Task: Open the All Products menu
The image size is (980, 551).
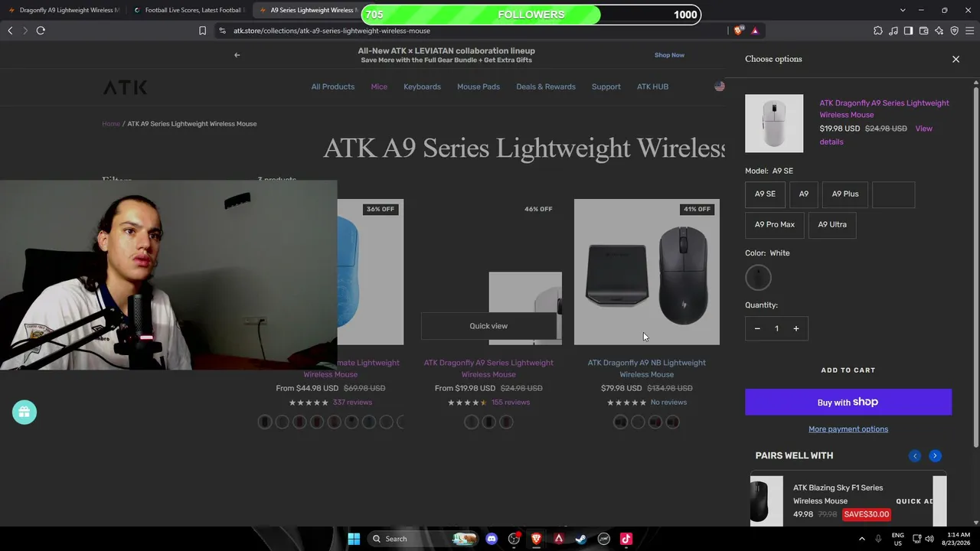Action: [333, 86]
